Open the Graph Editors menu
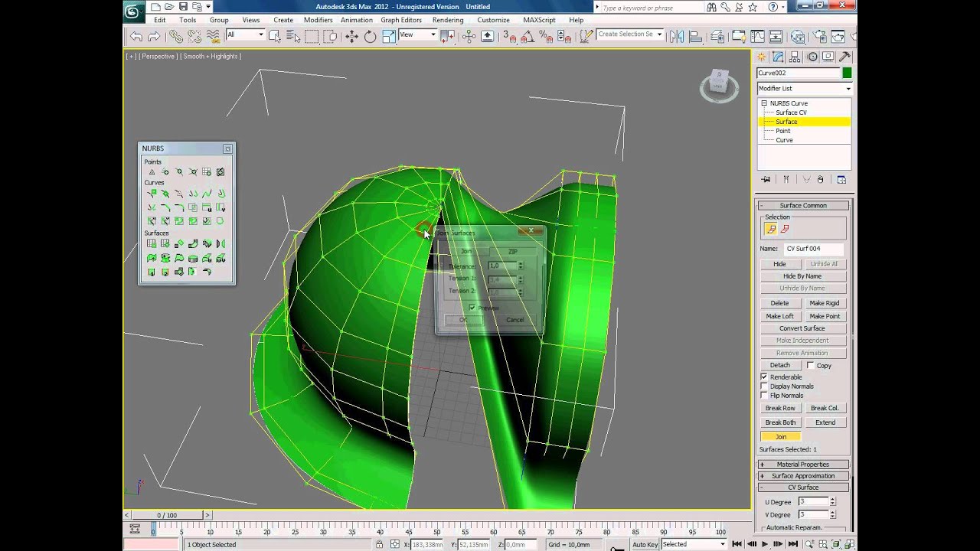Image resolution: width=980 pixels, height=551 pixels. tap(401, 20)
